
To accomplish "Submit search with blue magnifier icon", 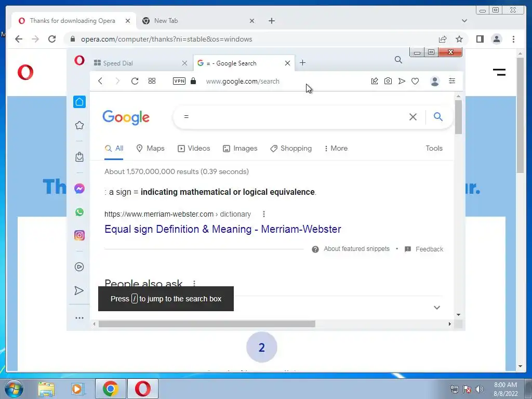I will 438,117.
